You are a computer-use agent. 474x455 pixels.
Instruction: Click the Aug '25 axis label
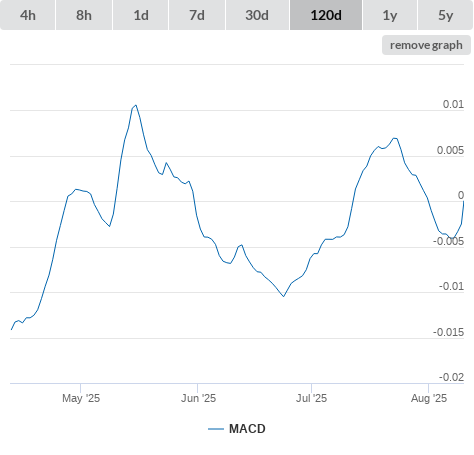429,398
